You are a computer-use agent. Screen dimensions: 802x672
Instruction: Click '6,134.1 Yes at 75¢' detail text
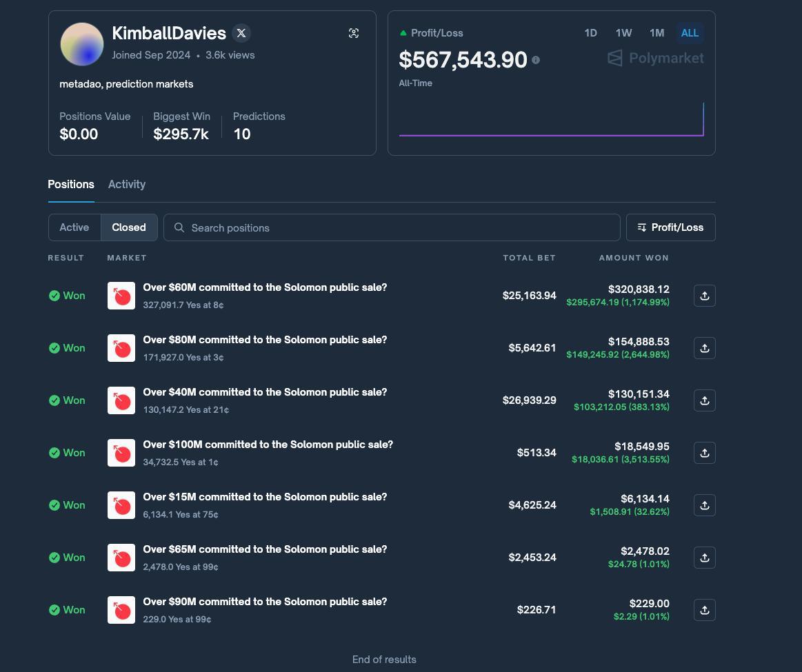click(181, 515)
